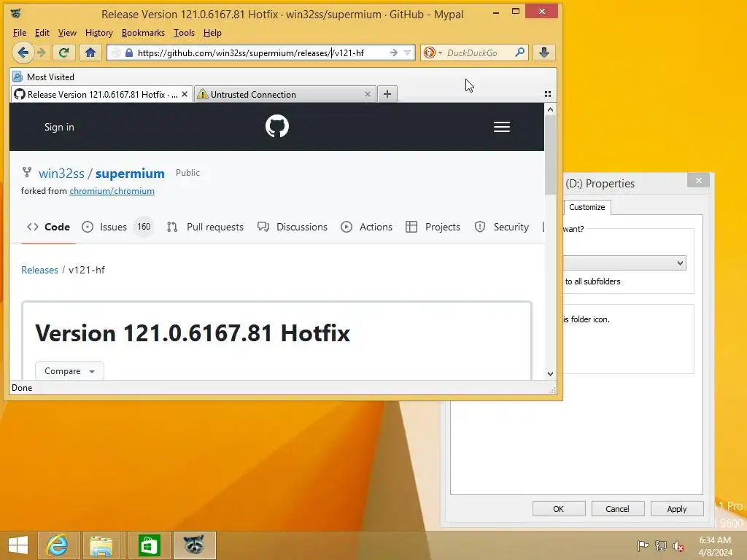Click the Pull requests icon
This screenshot has width=747, height=560.
(x=172, y=227)
